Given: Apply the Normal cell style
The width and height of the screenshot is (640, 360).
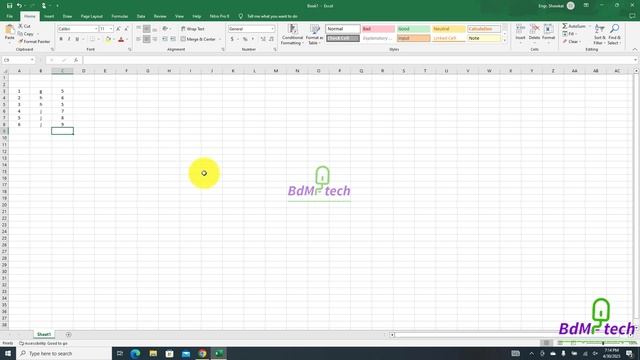Looking at the screenshot, I should [343, 29].
